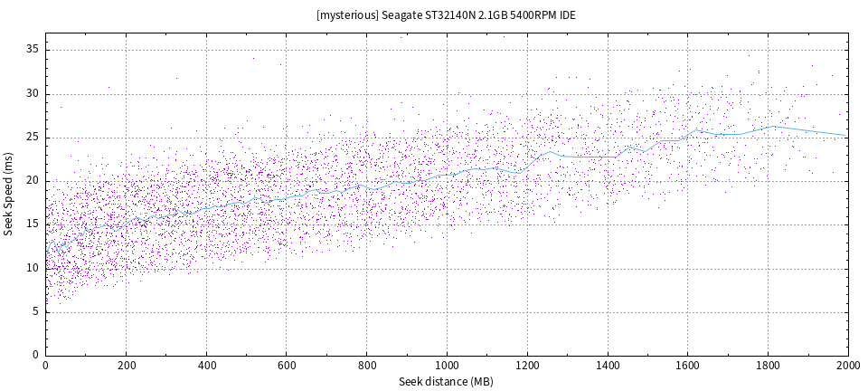Click the 25 tick label on y-axis
Screen dimensions: 868x391
(x=31, y=138)
